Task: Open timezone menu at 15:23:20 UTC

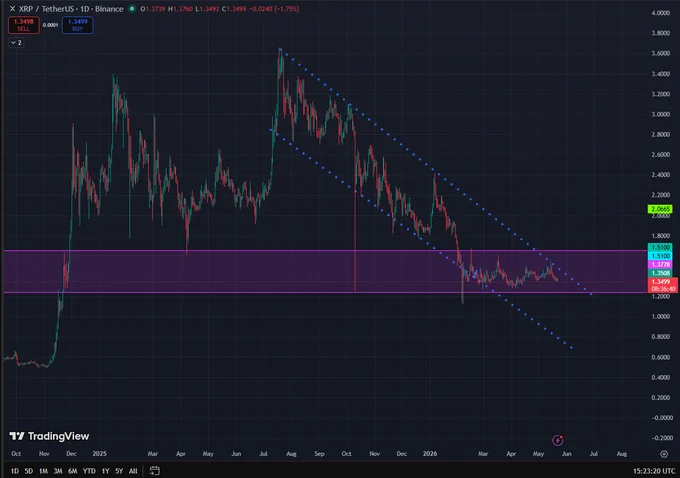Action: point(654,471)
